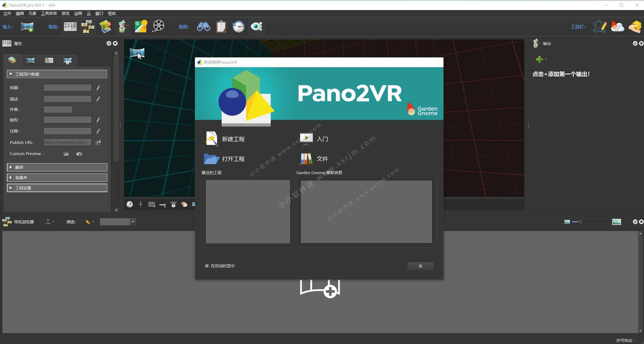Toggle Viewer Settings eye icon

(256, 27)
